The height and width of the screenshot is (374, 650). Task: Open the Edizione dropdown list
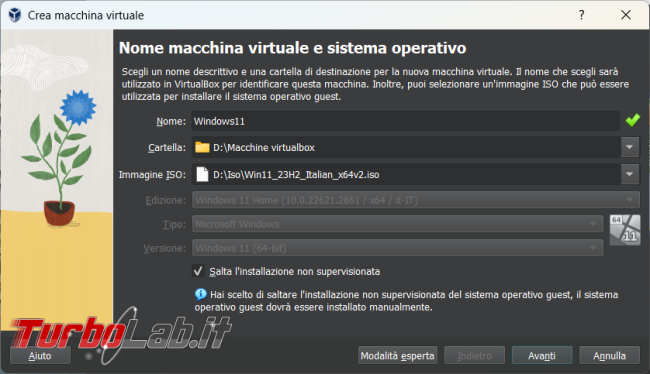click(x=415, y=200)
